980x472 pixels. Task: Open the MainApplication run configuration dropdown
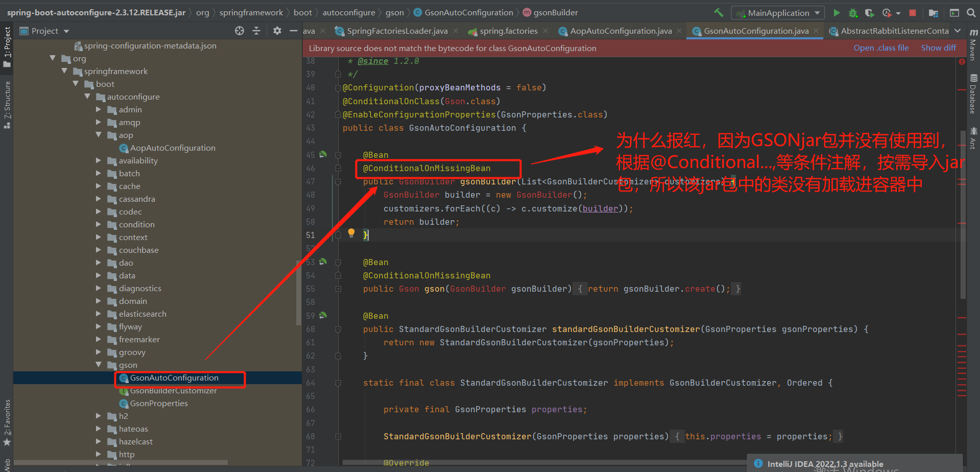778,13
